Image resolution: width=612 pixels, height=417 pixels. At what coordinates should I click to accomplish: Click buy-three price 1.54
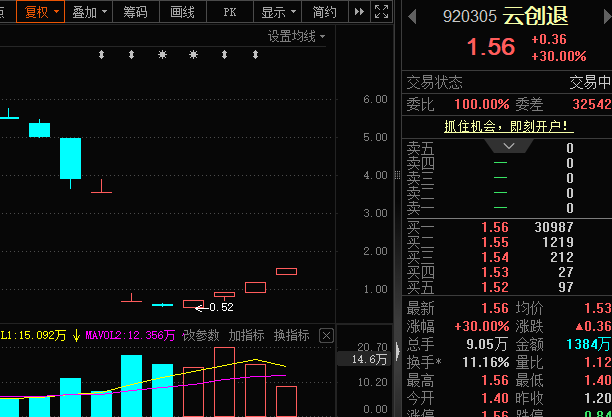495,257
